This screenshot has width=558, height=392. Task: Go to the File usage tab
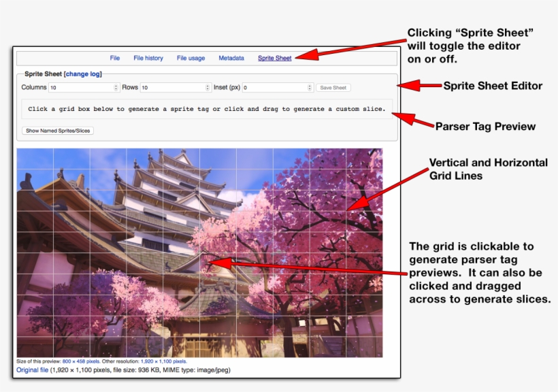pos(191,59)
